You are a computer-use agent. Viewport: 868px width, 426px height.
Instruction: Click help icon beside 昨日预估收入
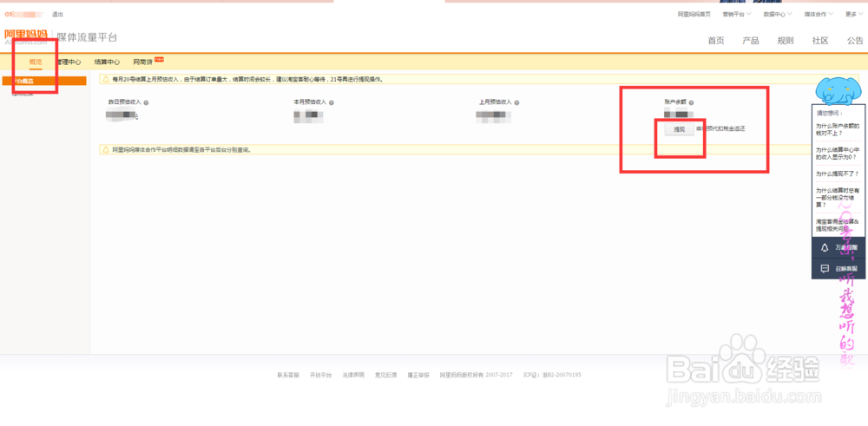click(x=146, y=102)
